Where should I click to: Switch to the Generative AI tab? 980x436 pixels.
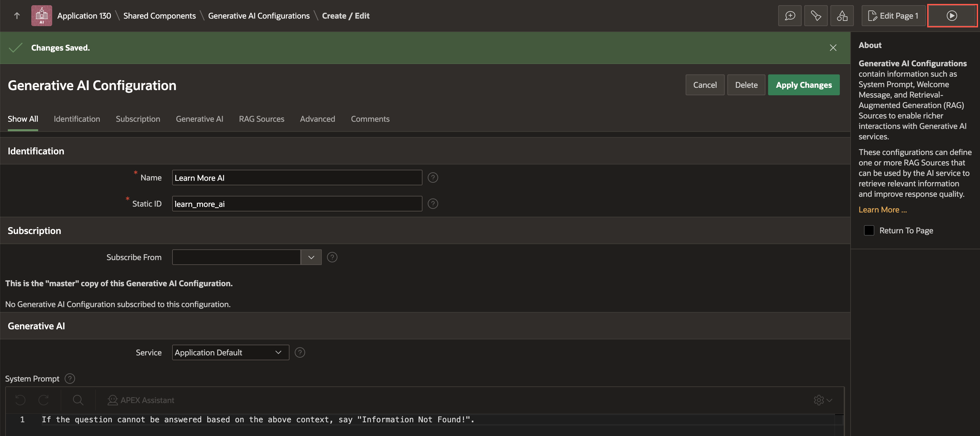click(199, 119)
